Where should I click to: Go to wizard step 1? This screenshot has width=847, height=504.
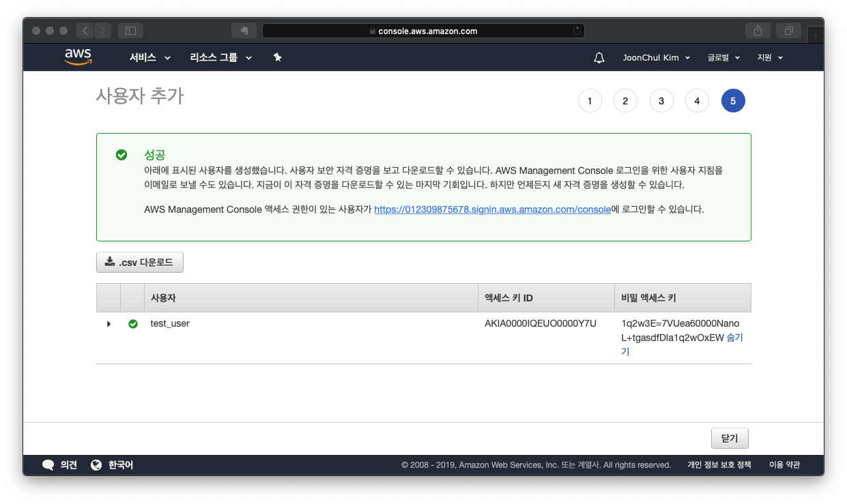pyautogui.click(x=590, y=101)
